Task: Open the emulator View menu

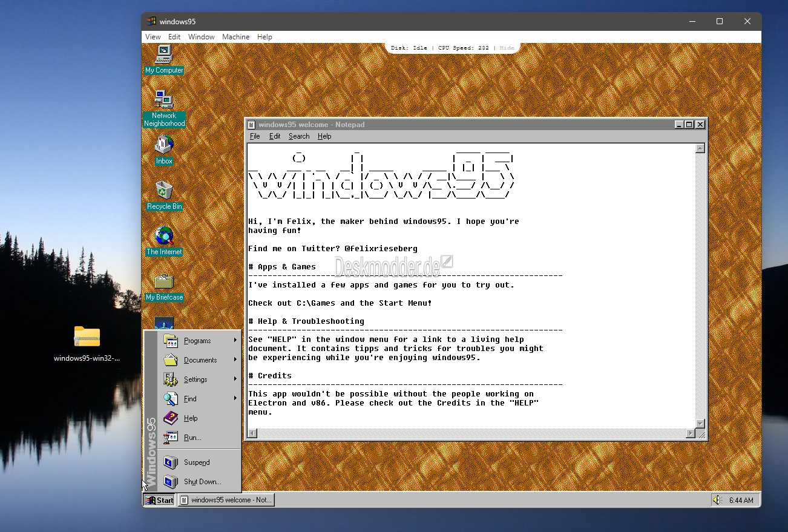Action: tap(153, 37)
